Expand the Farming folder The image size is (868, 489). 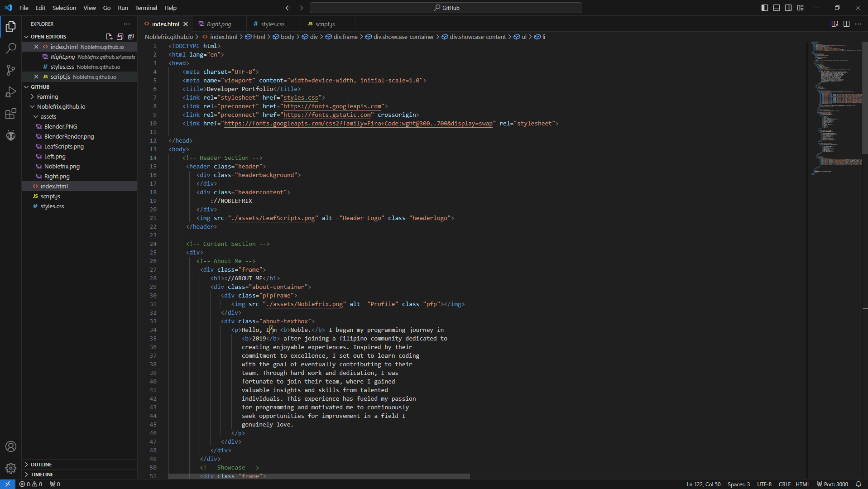click(x=47, y=96)
